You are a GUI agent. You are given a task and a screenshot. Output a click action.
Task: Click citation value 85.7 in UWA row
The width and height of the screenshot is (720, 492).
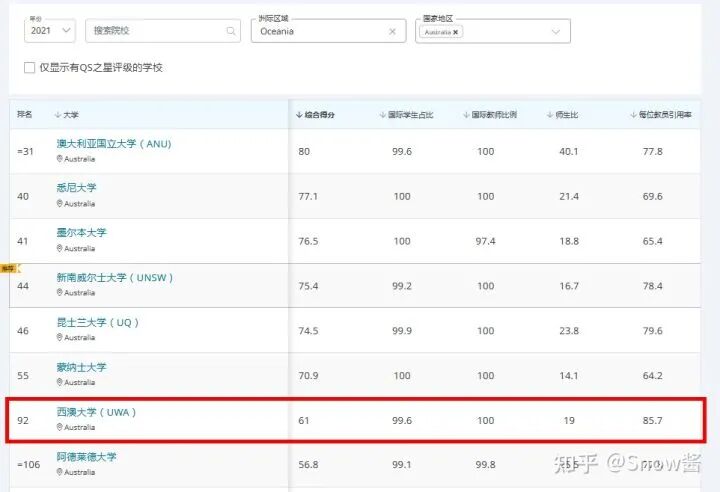(652, 420)
